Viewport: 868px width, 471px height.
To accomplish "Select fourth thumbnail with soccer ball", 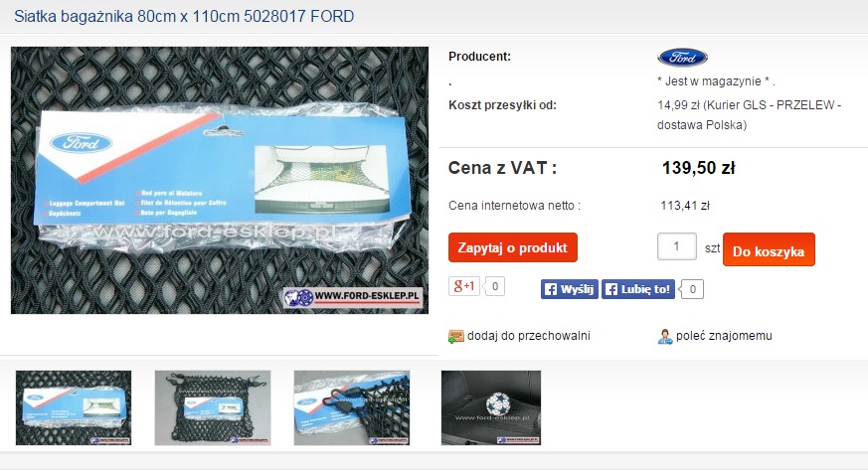I will 491,408.
